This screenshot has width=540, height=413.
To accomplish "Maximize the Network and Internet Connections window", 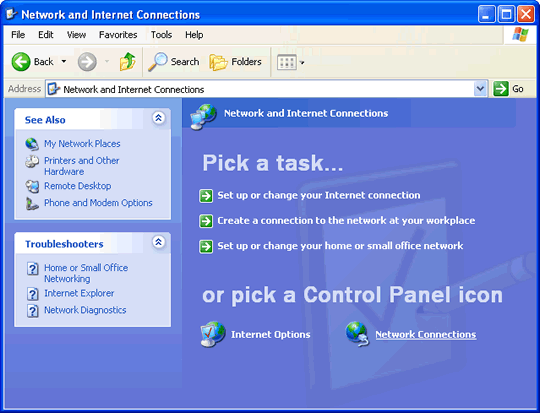I will (506, 14).
